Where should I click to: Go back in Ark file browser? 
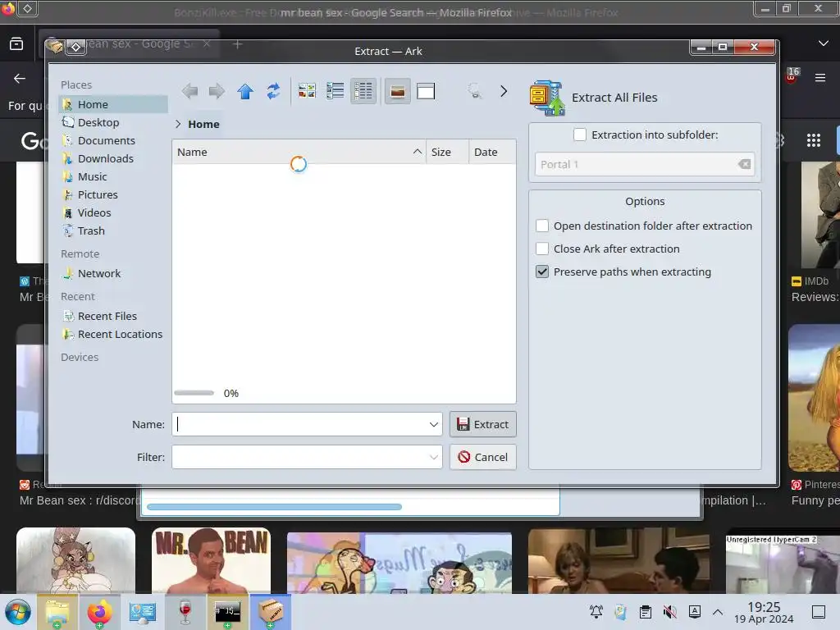[189, 92]
